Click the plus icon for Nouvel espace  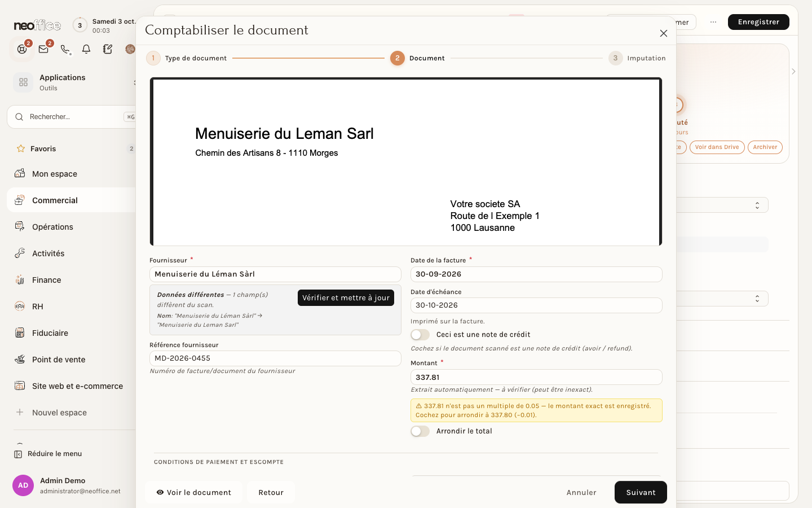tap(20, 412)
